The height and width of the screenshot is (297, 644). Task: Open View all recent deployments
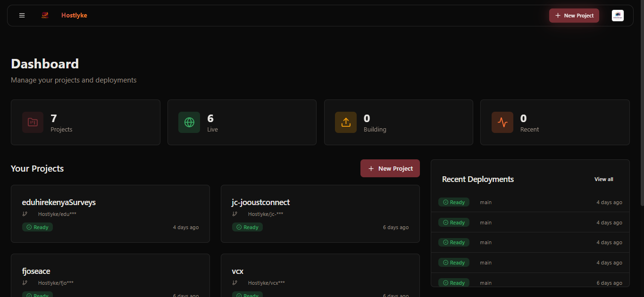point(603,179)
